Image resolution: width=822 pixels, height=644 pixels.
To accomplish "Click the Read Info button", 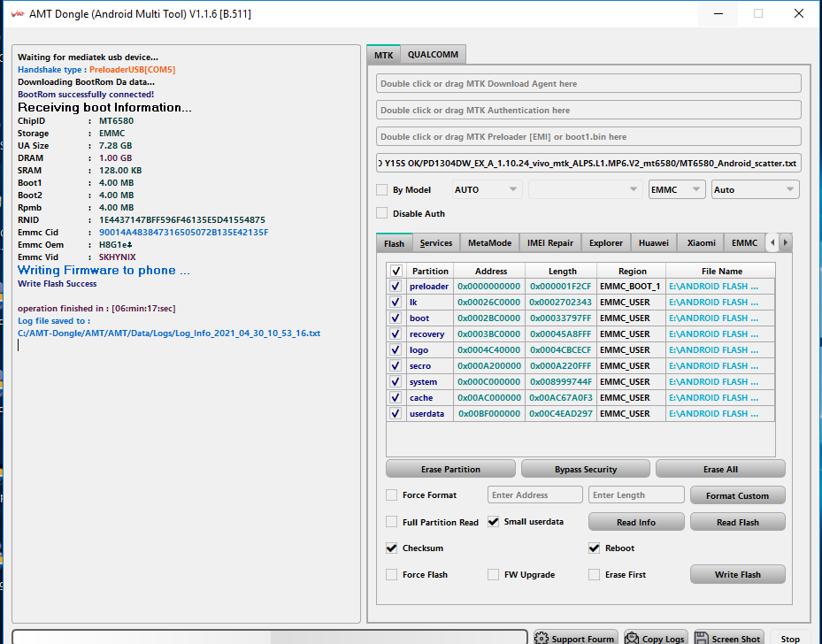I will 636,523.
